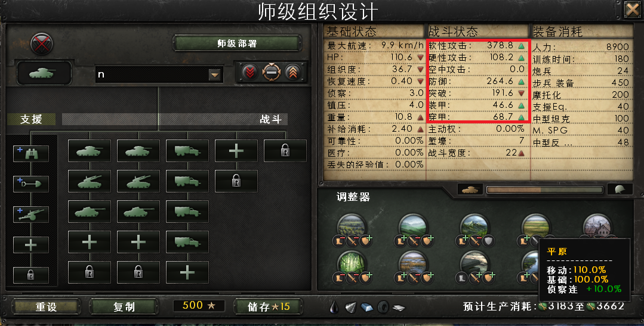Click the tank division template icon

(44, 74)
